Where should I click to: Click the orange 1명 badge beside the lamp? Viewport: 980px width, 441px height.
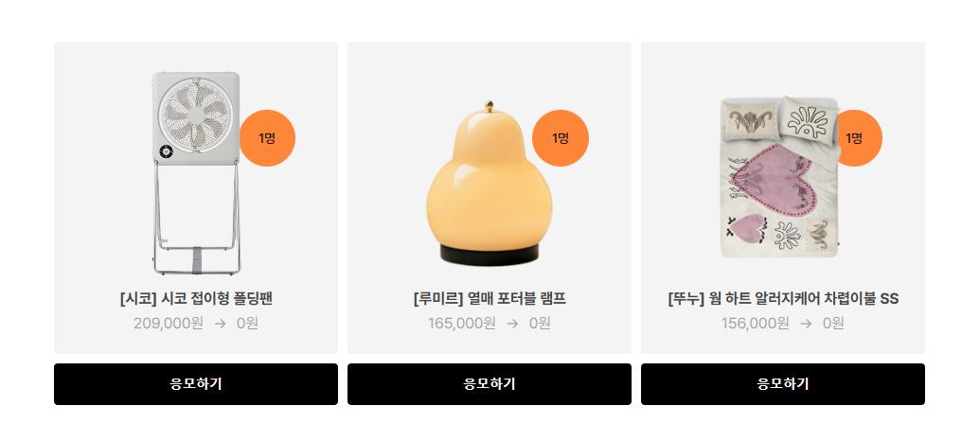click(561, 138)
